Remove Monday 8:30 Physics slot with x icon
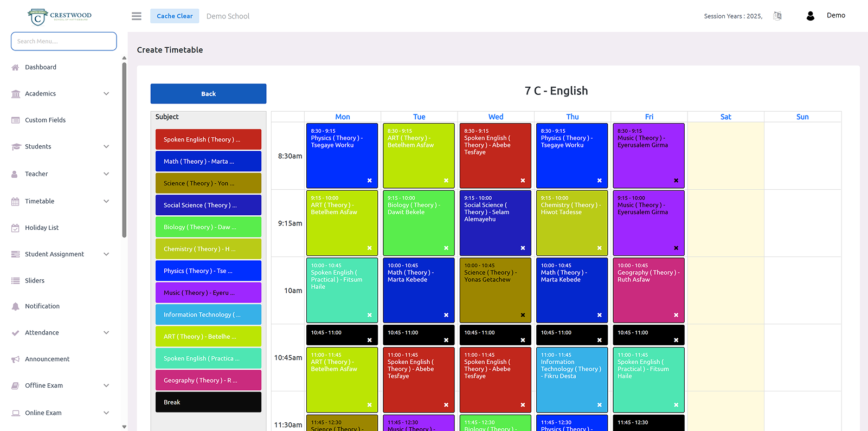Viewport: 868px width, 431px height. [x=369, y=181]
